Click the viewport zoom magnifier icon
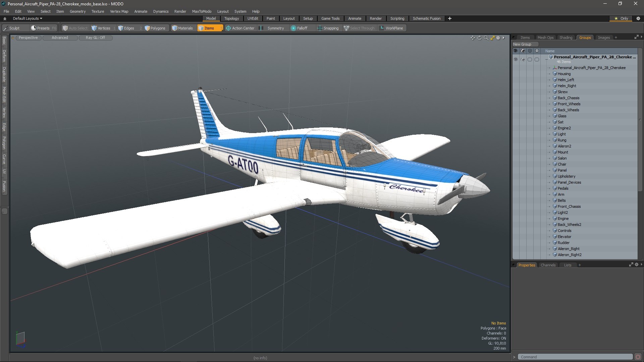644x362 pixels. pos(486,38)
